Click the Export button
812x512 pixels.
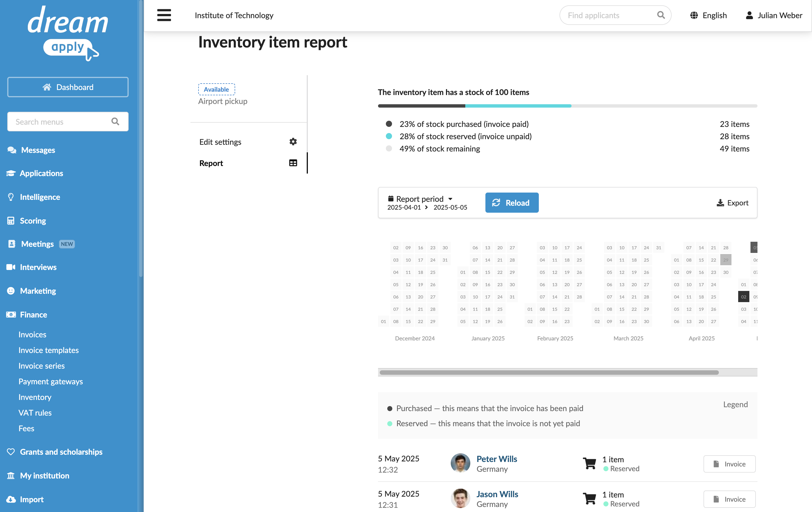(732, 203)
